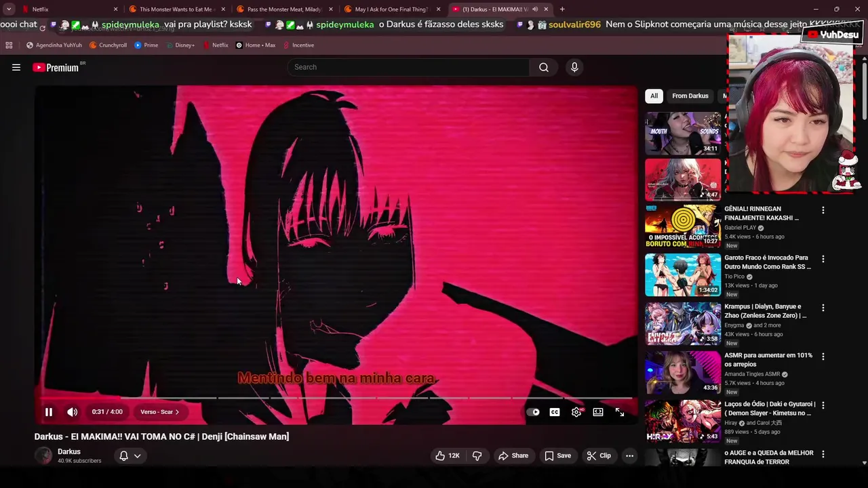Image resolution: width=868 pixels, height=488 pixels.
Task: Open 'Home • Max' bookmark
Action: [x=256, y=45]
